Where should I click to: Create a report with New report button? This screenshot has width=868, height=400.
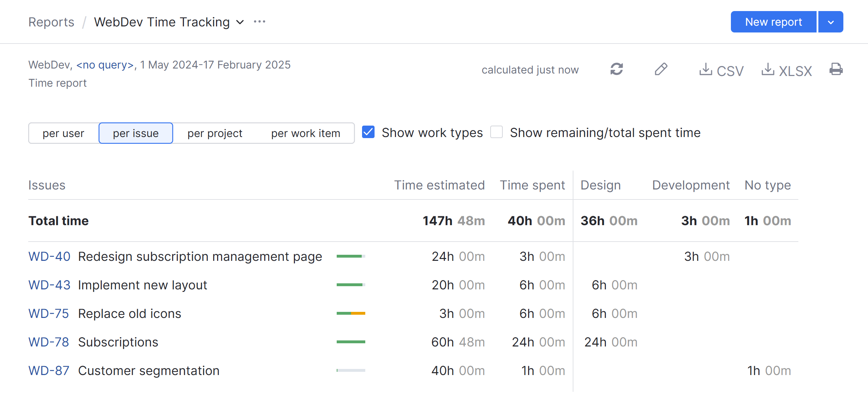tap(773, 22)
